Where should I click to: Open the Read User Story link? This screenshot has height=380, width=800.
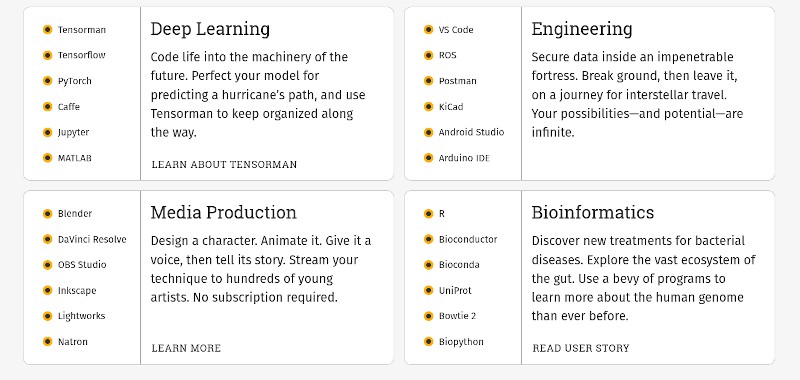coord(581,348)
